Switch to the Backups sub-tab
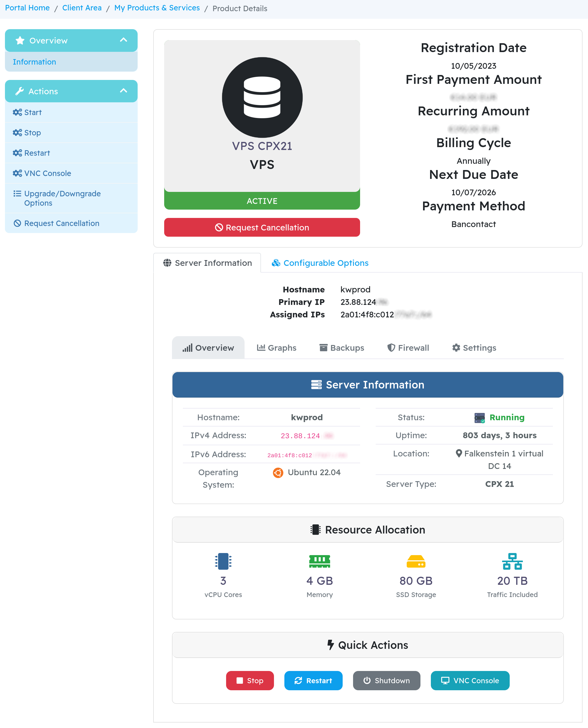The image size is (588, 728). 342,348
